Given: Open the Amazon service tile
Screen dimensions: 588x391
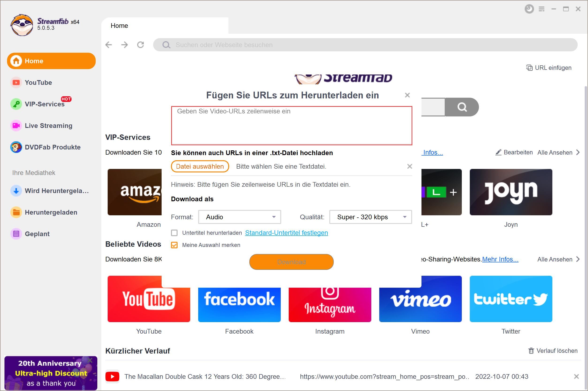Looking at the screenshot, I should click(135, 192).
